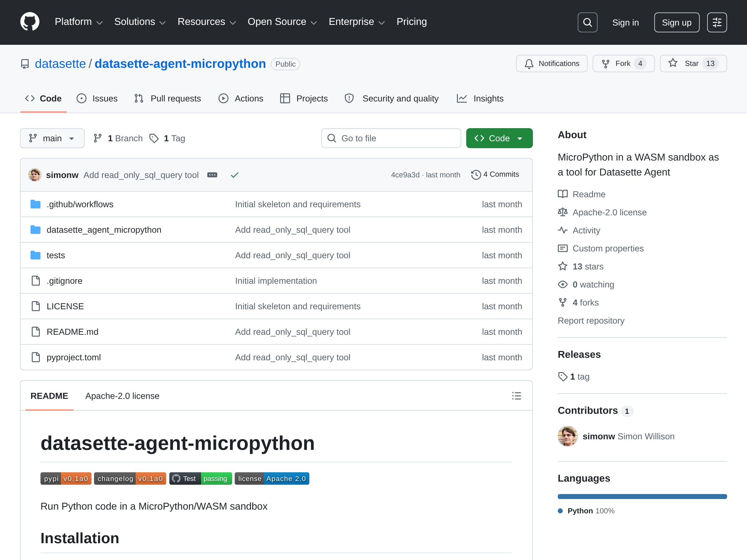Fork the repository

(623, 63)
